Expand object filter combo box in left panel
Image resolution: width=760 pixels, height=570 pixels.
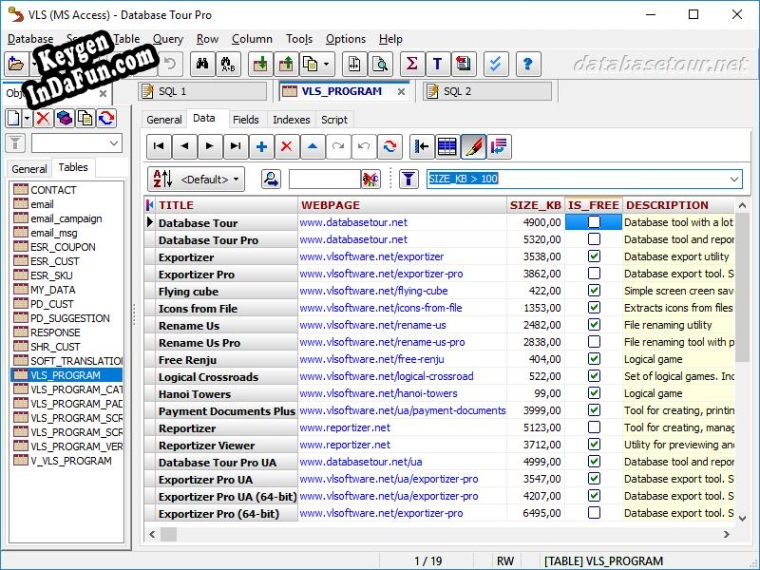pyautogui.click(x=114, y=143)
